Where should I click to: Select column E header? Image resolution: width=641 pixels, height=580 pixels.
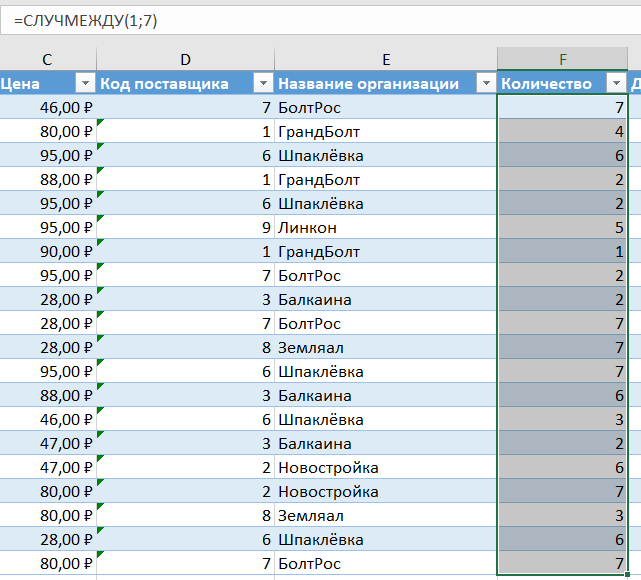[x=386, y=59]
